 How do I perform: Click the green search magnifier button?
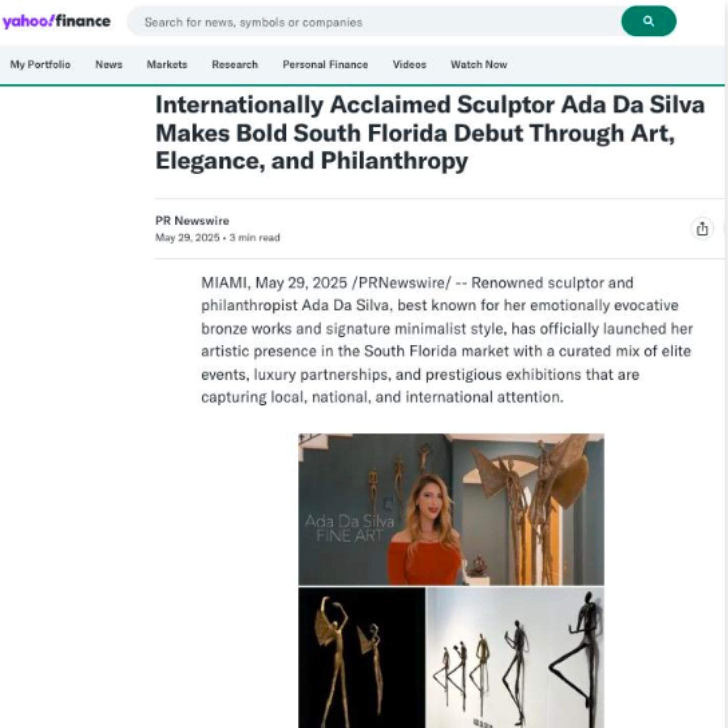click(x=649, y=21)
